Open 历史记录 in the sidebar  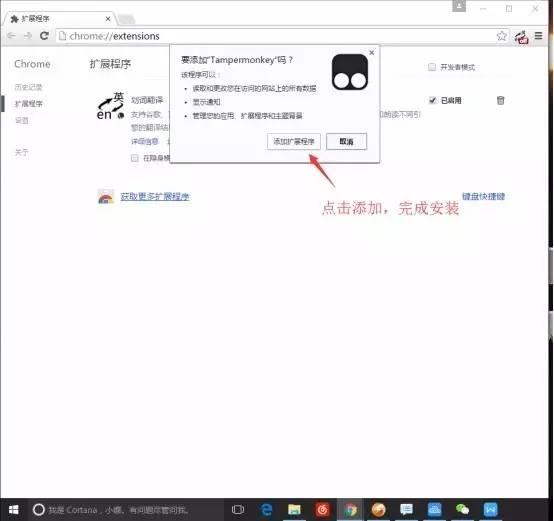click(x=28, y=87)
